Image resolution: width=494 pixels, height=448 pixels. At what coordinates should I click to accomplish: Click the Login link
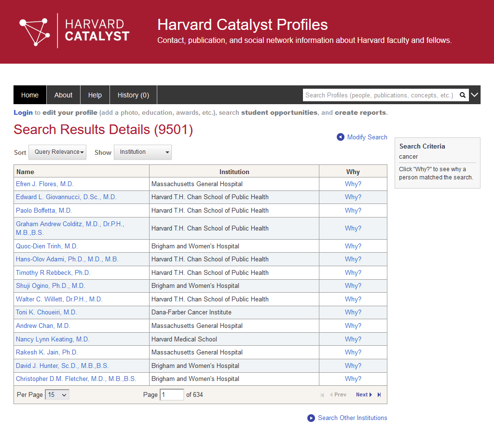[x=23, y=113]
